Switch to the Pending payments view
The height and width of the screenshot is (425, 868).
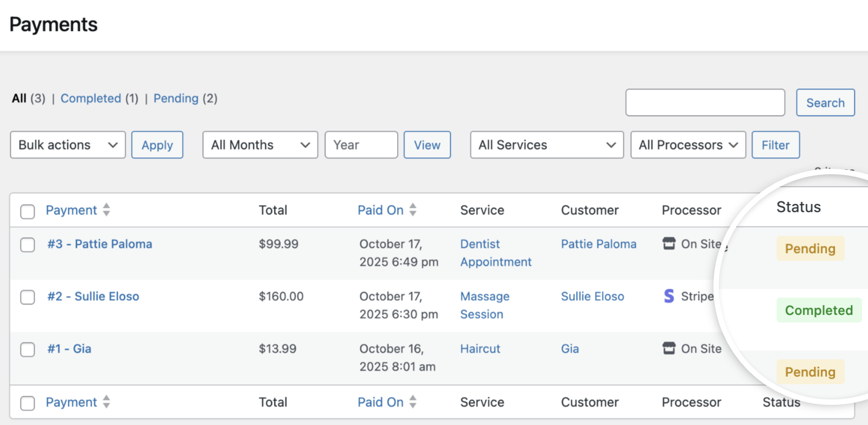[x=176, y=98]
